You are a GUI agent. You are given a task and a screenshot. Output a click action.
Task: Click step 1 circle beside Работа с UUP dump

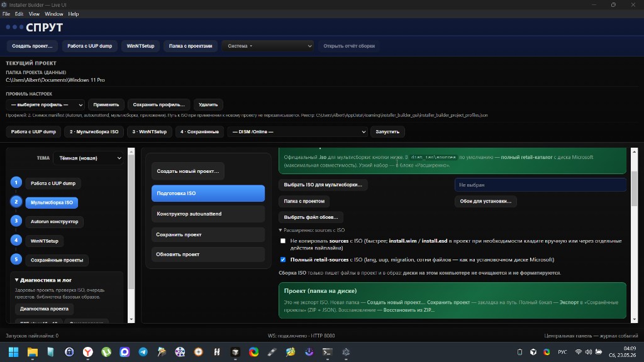[16, 182]
